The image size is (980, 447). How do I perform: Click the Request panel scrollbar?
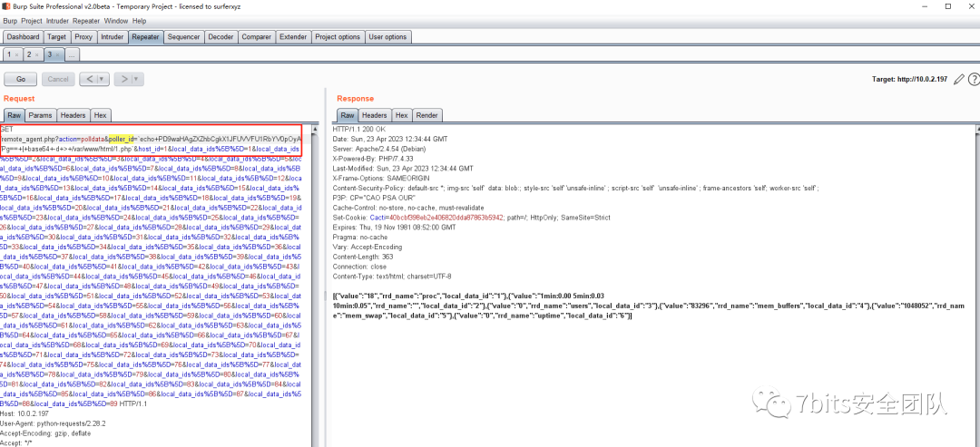pyautogui.click(x=317, y=286)
